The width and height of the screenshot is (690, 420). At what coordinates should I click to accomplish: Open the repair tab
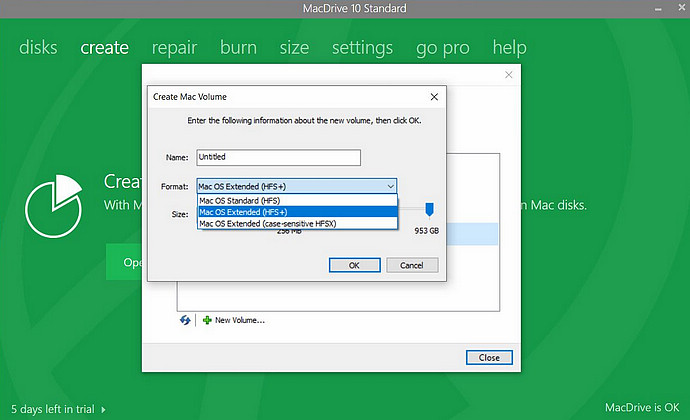tap(174, 48)
